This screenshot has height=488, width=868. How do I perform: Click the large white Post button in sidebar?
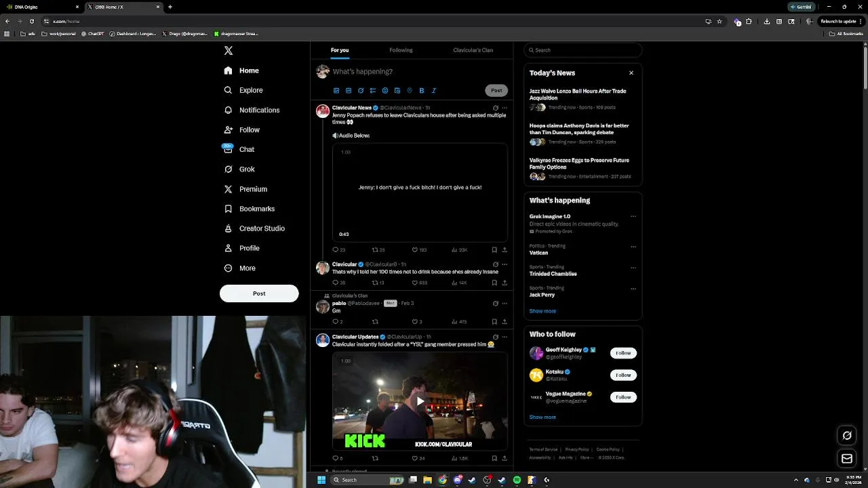(x=259, y=293)
